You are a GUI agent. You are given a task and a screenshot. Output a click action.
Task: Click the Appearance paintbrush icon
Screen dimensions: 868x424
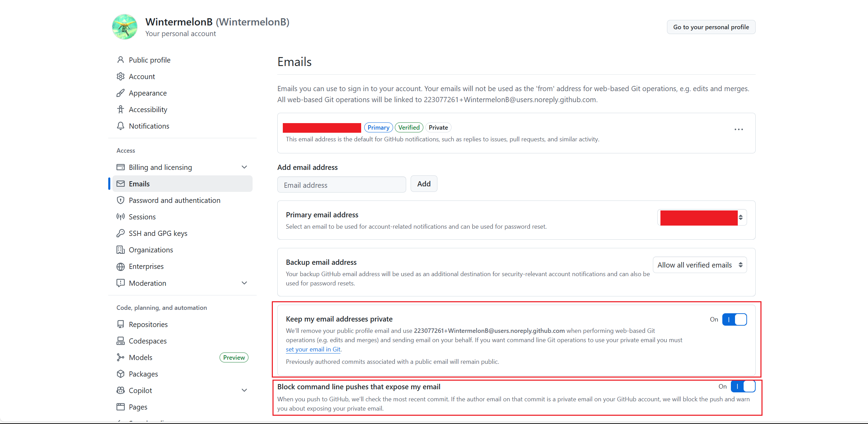(x=120, y=93)
